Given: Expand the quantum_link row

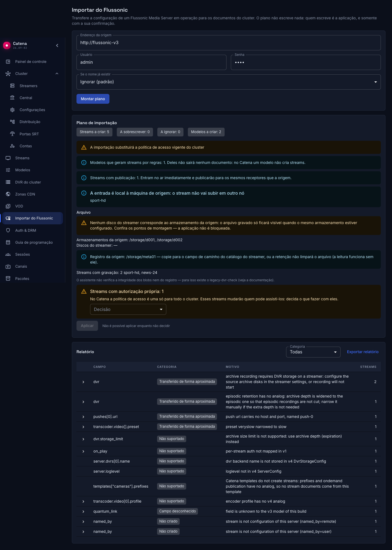Looking at the screenshot, I should [83, 512].
